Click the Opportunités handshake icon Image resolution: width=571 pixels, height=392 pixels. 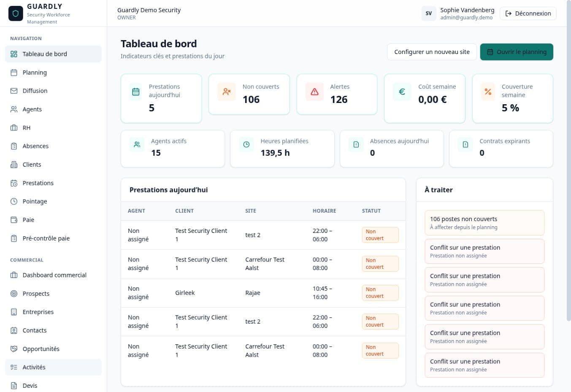pos(14,349)
